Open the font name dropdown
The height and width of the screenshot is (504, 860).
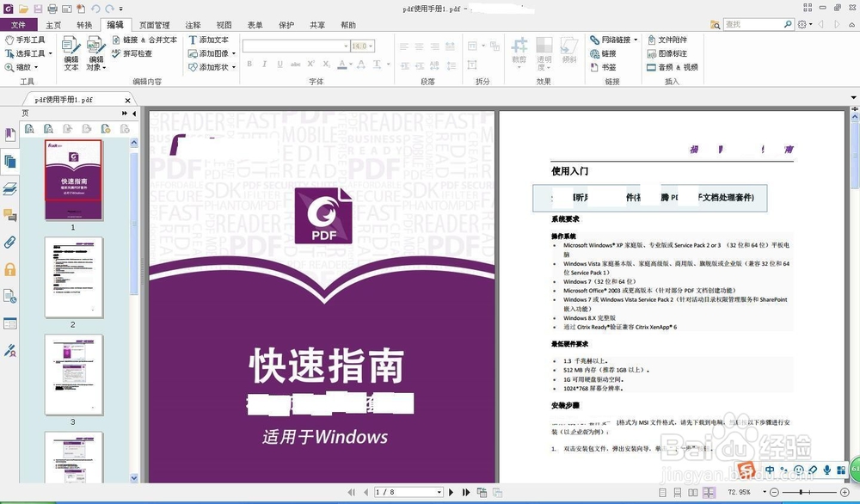point(346,46)
